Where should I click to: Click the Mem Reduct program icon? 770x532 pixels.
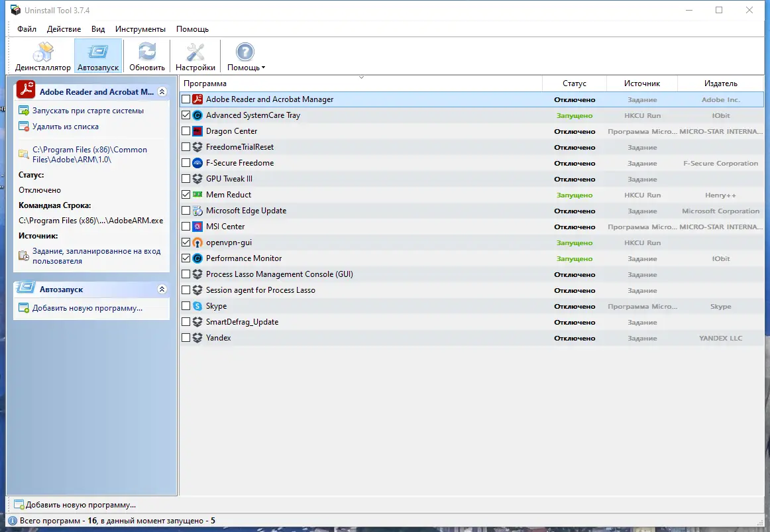[x=197, y=195]
